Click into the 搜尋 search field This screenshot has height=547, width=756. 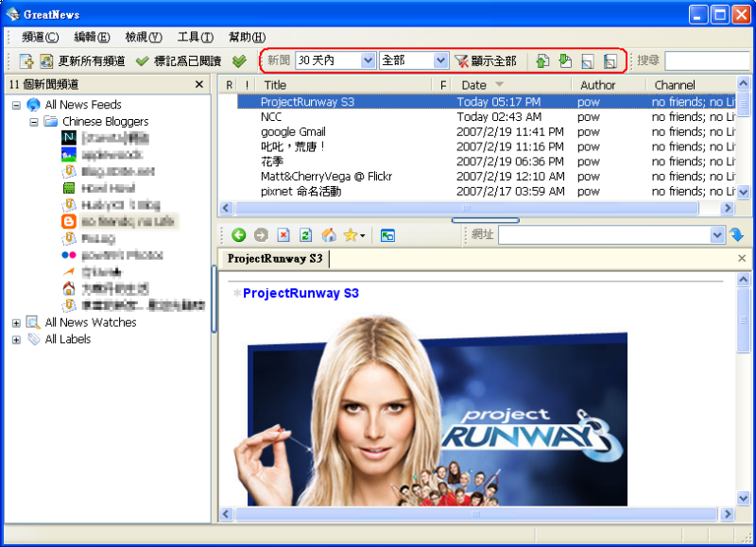(709, 61)
